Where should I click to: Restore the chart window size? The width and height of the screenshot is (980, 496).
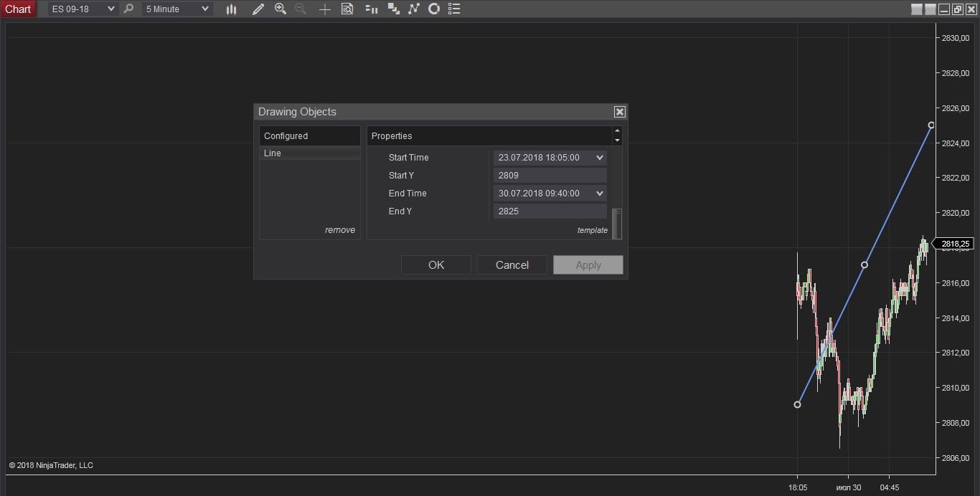point(957,9)
